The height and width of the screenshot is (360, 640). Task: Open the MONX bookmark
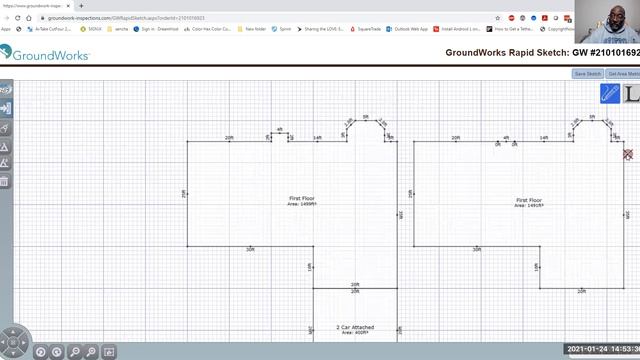91,29
